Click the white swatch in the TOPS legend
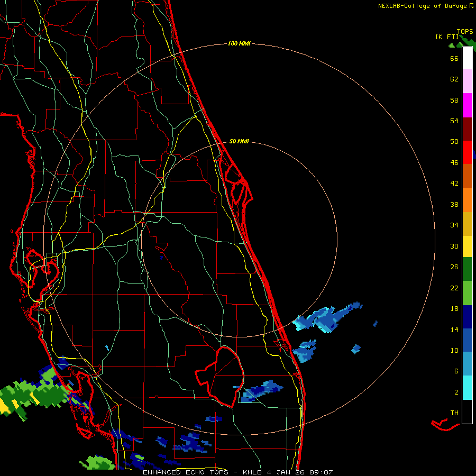The image size is (476, 476). (x=467, y=58)
